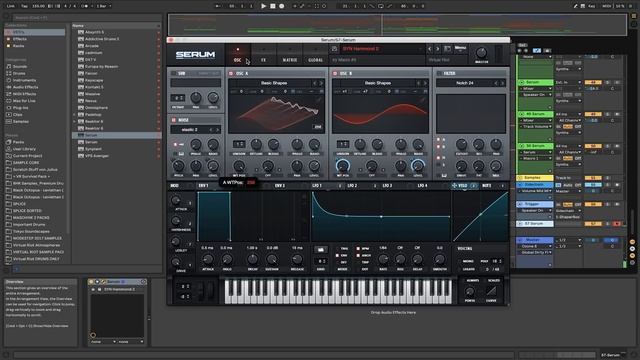Select the Samples track header
This screenshot has width=640, height=360.
[535, 178]
